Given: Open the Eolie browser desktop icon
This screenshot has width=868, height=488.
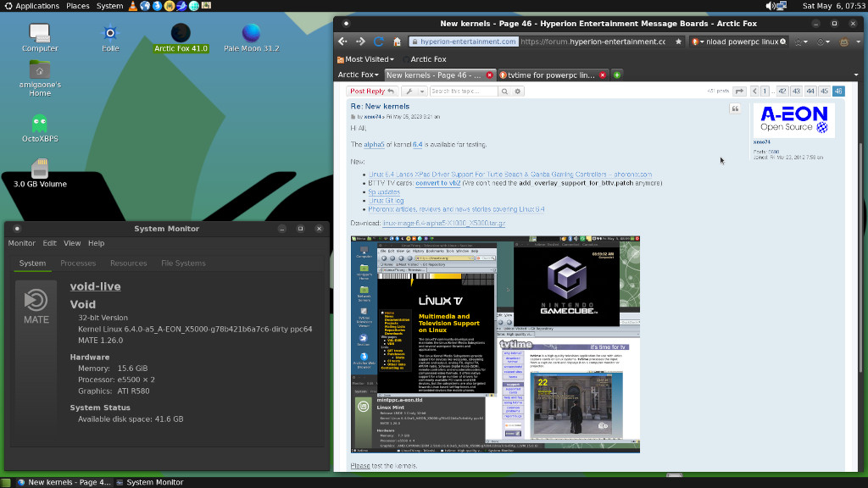Looking at the screenshot, I should [110, 37].
